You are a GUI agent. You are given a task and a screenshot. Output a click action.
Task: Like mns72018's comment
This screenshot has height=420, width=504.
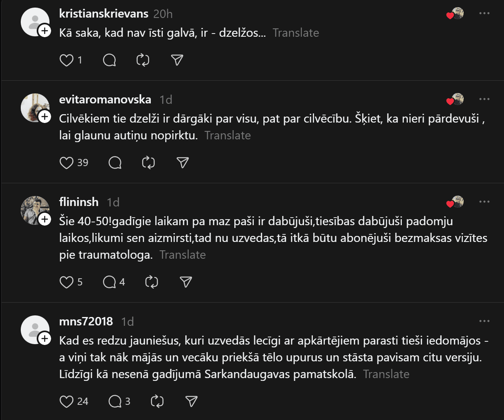click(66, 402)
